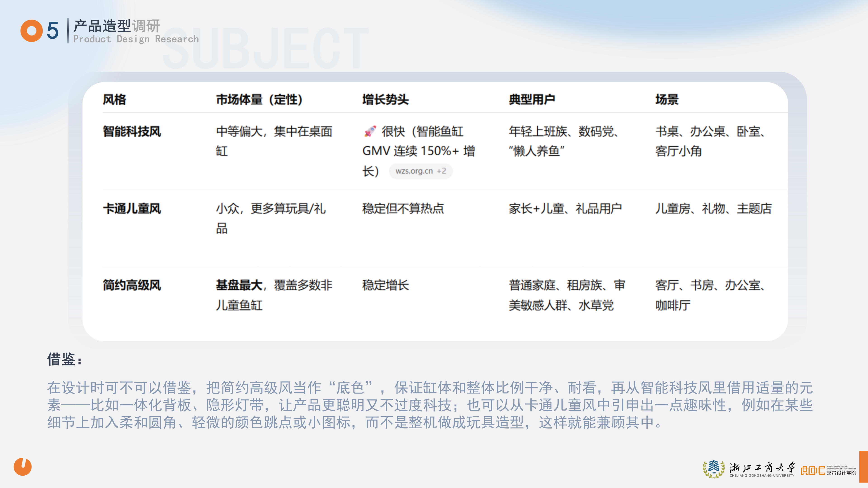Click the cell 儿童房、礼物、主题店
The image size is (868, 488).
713,209
